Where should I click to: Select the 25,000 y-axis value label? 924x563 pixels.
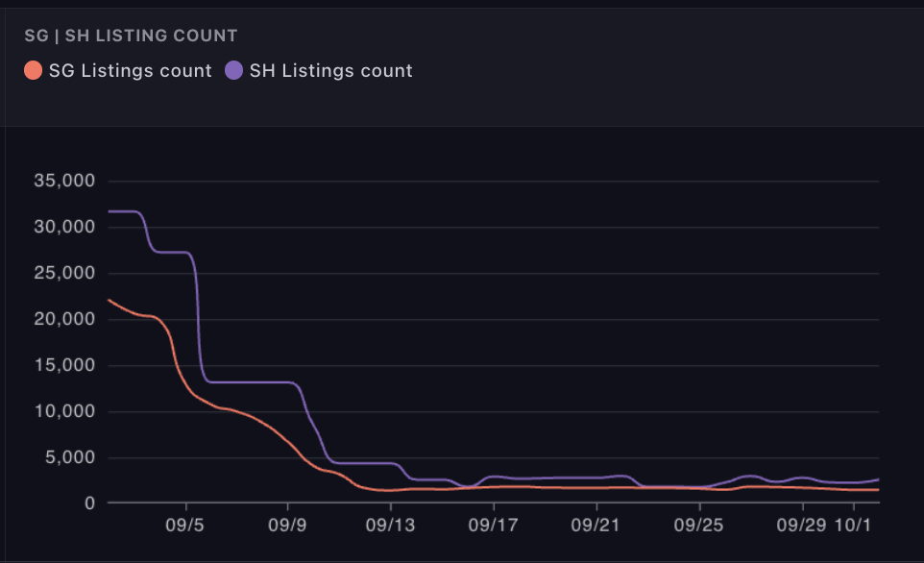pyautogui.click(x=63, y=273)
